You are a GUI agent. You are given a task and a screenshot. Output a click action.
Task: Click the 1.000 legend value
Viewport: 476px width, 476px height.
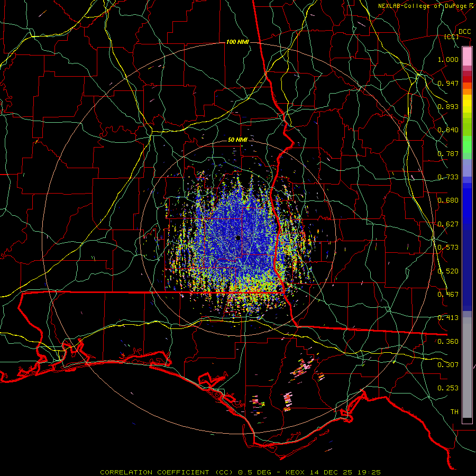448,59
